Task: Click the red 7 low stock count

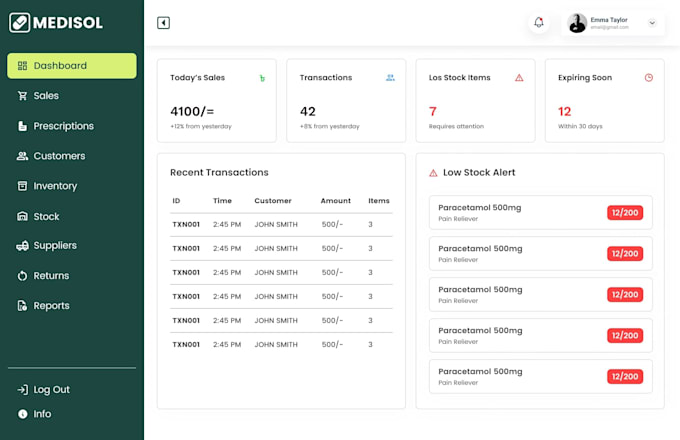Action: click(432, 112)
